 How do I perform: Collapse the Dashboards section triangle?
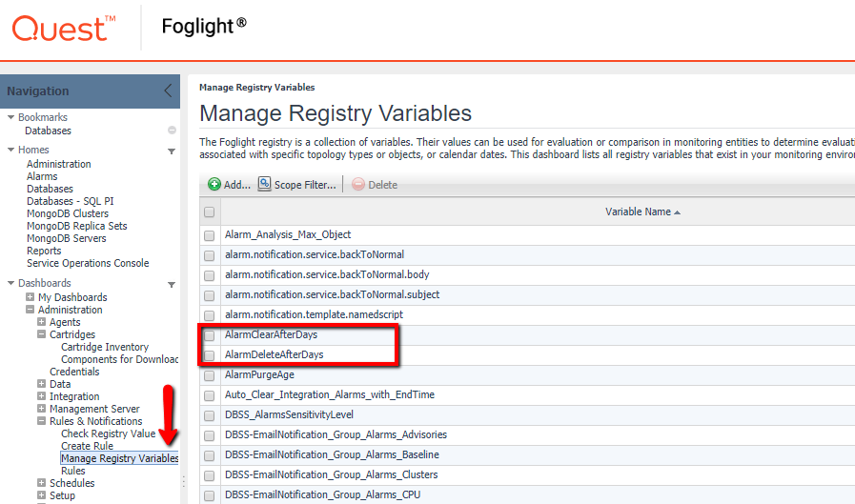(10, 283)
